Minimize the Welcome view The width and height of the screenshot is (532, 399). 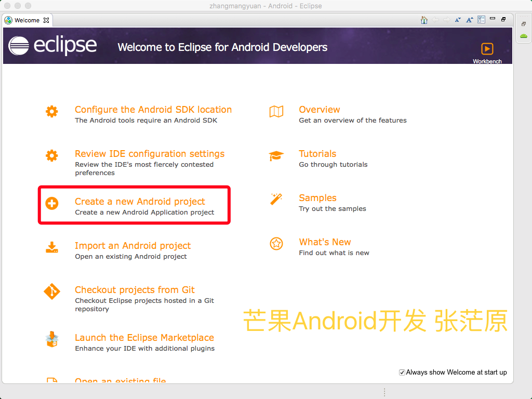click(x=493, y=18)
